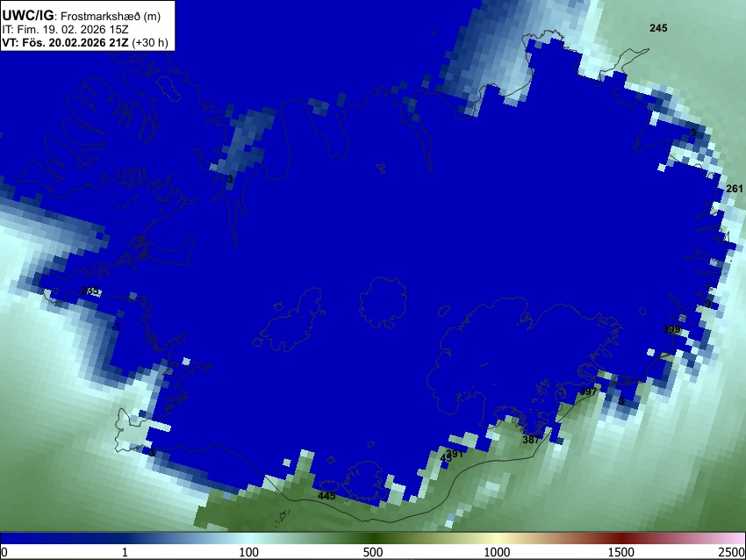
Task: Click the station value 387 on the map
Action: [x=531, y=440]
